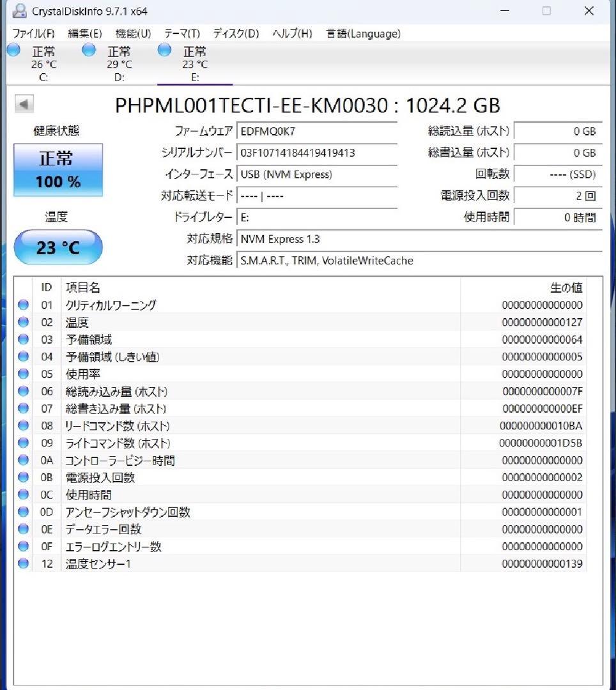This screenshot has width=616, height=690.
Task: Open the 機能(U) menu
Action: point(134,33)
